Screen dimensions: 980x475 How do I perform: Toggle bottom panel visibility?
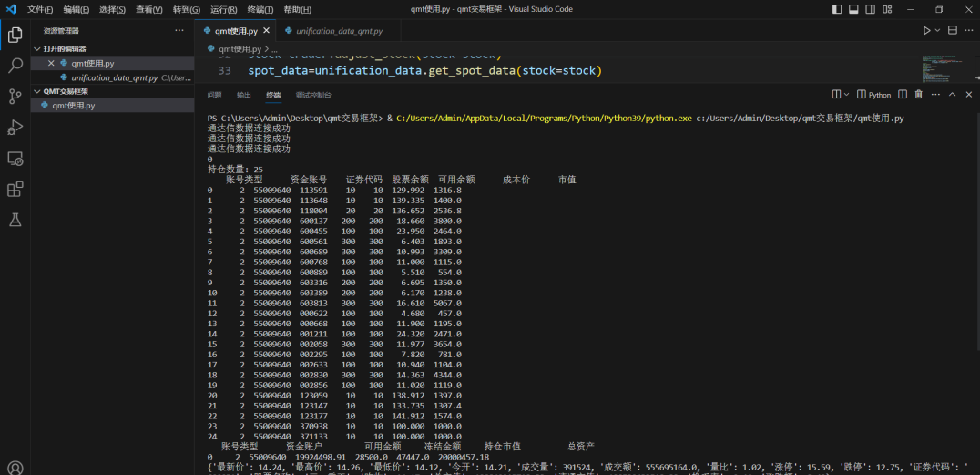853,9
